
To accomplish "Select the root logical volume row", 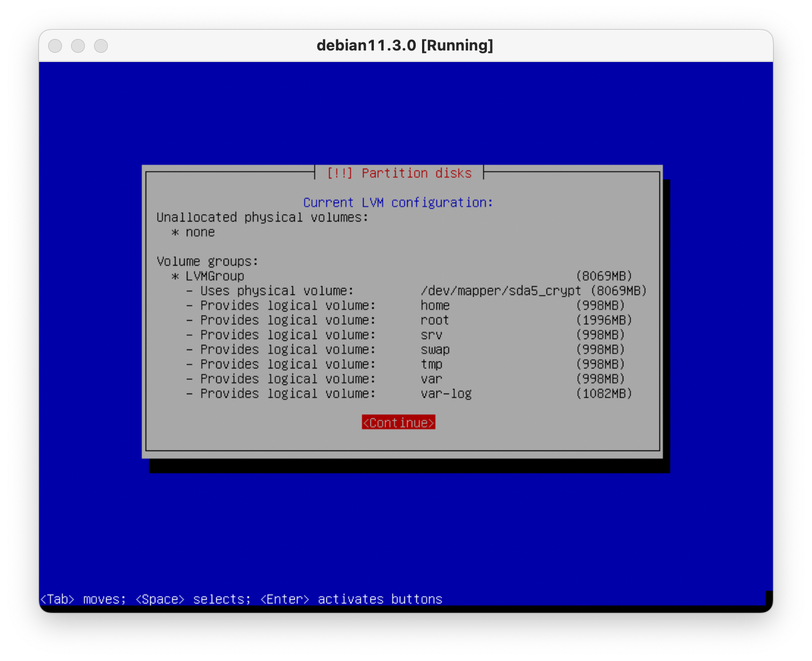I will (x=434, y=320).
